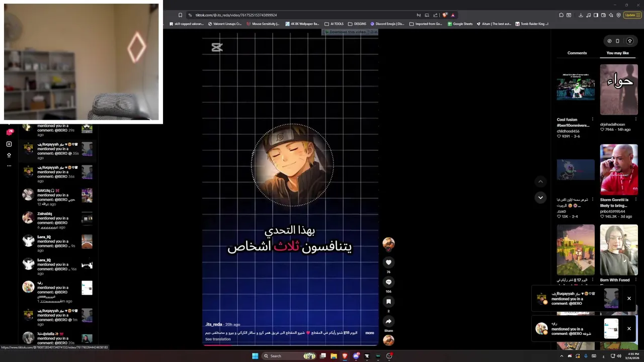Go to previous video with up chevron
Screen dimensions: 644x362
coord(540,182)
